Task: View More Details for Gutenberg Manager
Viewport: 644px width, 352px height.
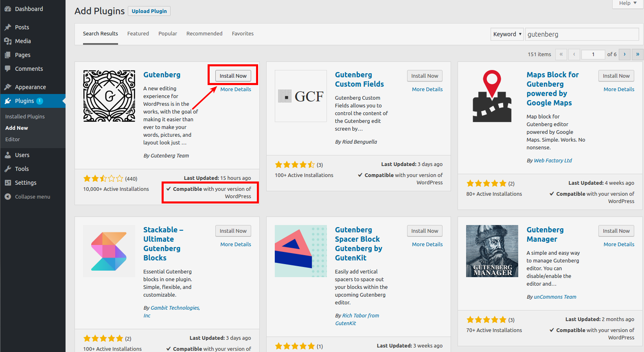Action: 619,244
